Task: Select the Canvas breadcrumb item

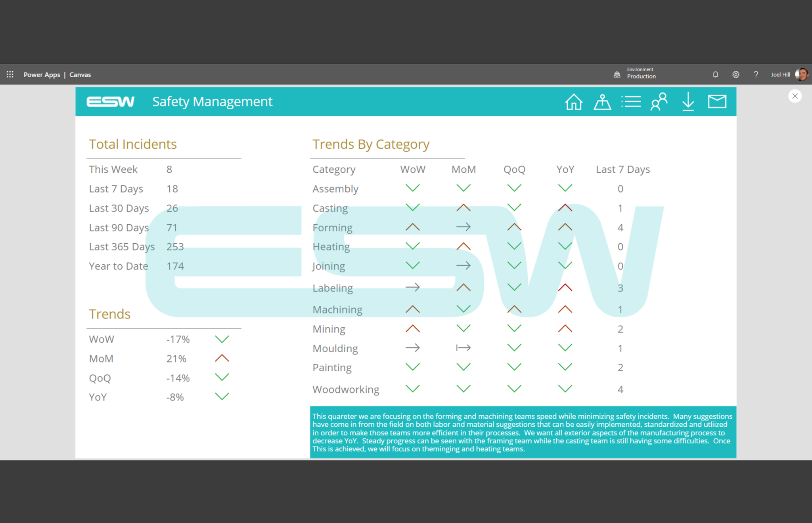Action: click(80, 74)
